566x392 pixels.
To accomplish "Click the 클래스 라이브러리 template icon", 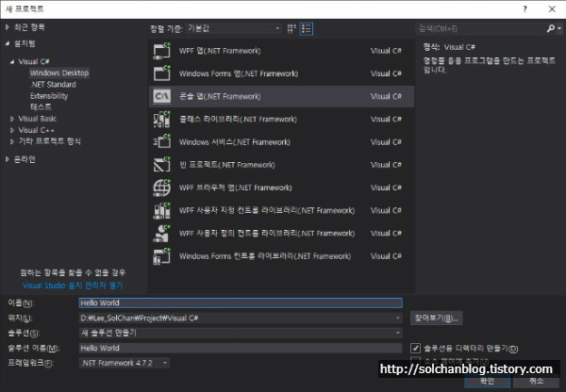I will coord(161,119).
